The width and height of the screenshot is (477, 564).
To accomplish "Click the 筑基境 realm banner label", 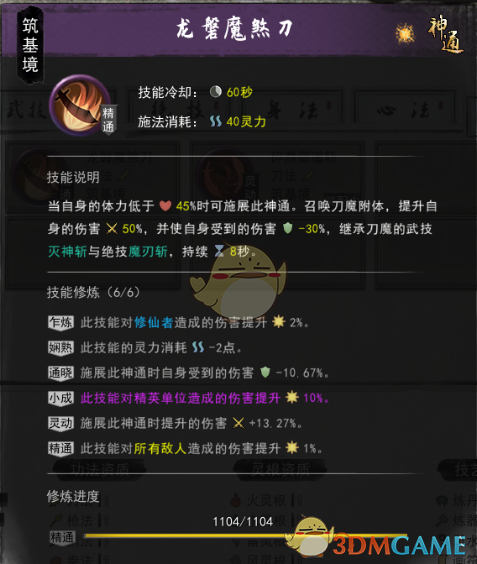I will pos(30,45).
